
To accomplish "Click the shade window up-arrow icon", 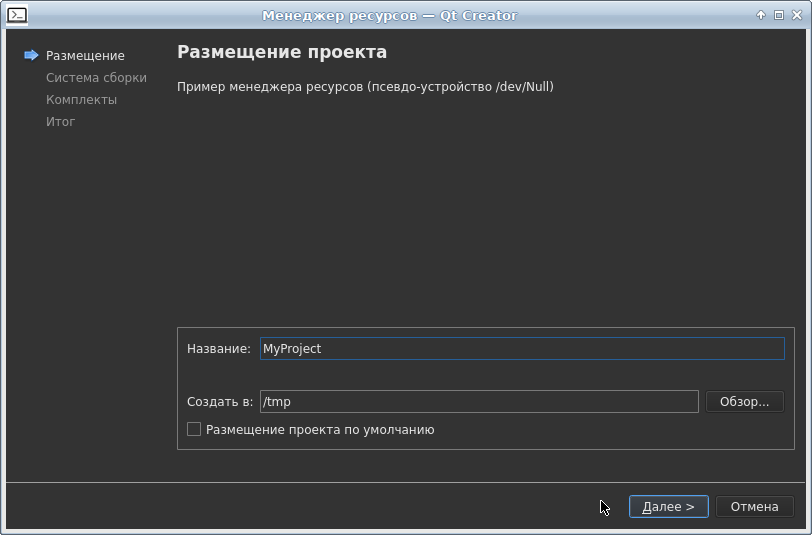I will point(761,15).
